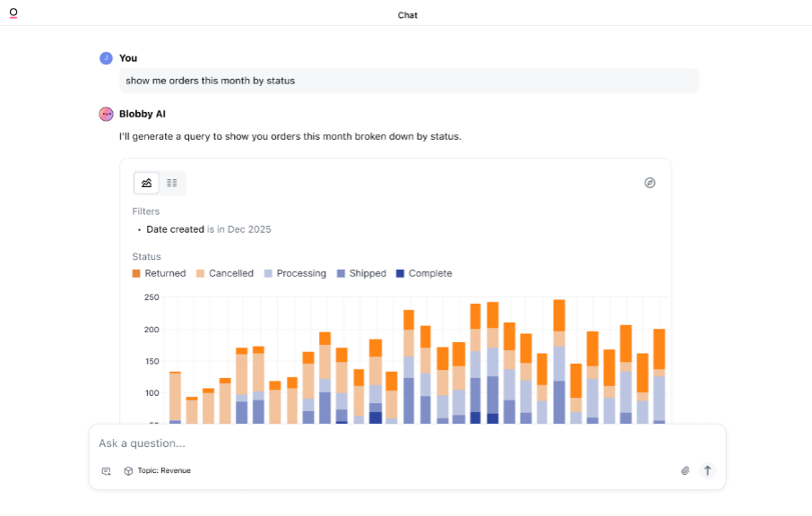Open the explore compass icon on the card

pyautogui.click(x=650, y=182)
